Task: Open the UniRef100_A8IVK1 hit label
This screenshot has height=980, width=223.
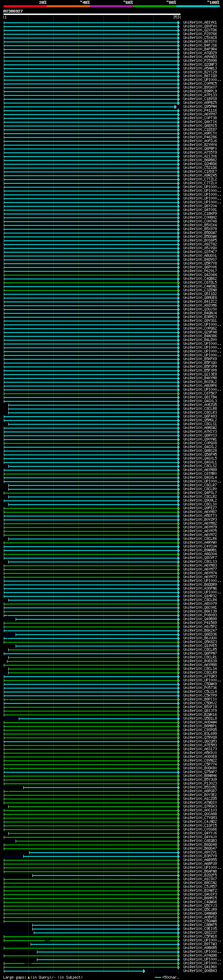Action: (x=200, y=23)
